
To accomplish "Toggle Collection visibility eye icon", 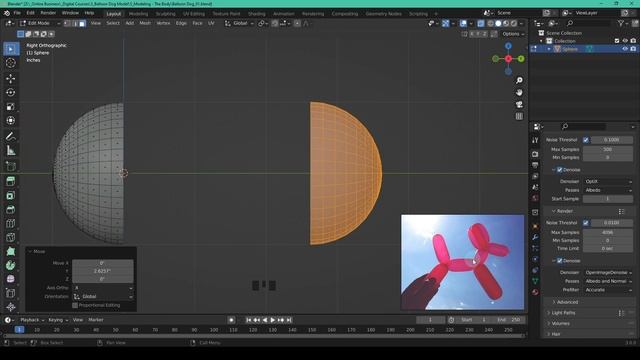I will click(625, 41).
